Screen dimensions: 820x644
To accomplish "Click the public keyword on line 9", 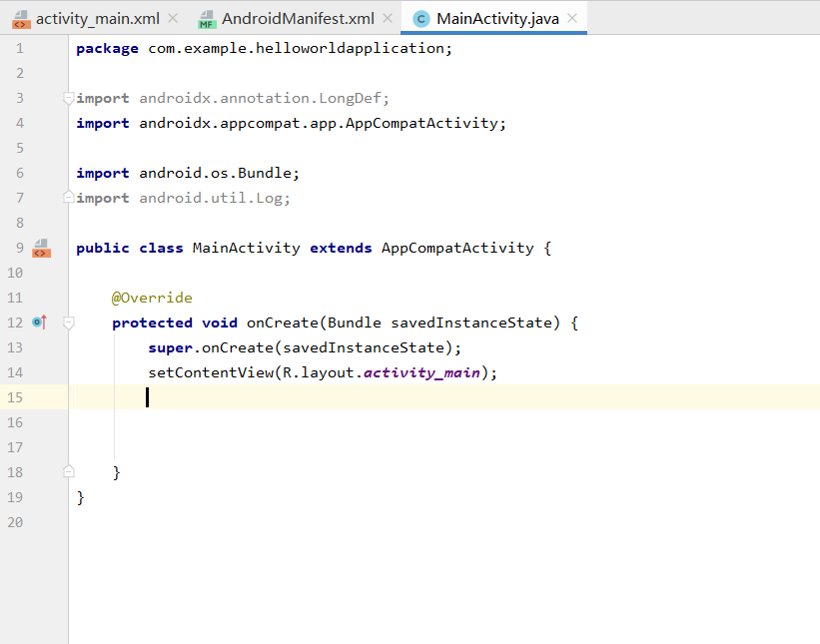I will tap(103, 248).
